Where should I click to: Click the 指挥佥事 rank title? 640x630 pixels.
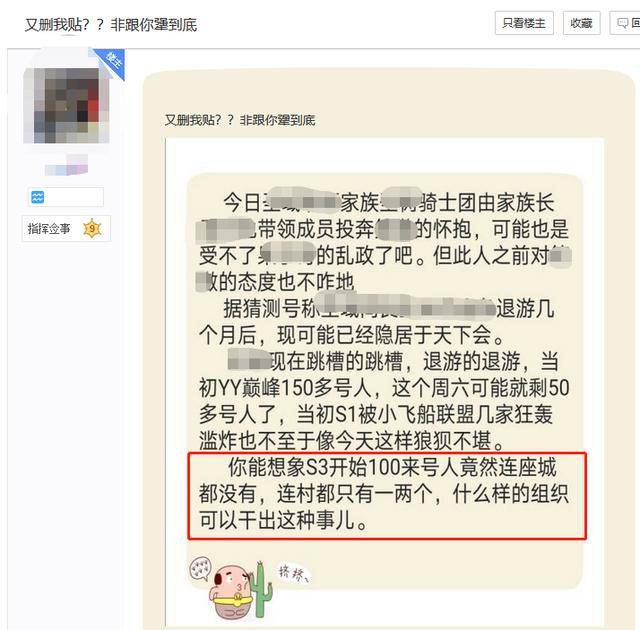pos(49,228)
